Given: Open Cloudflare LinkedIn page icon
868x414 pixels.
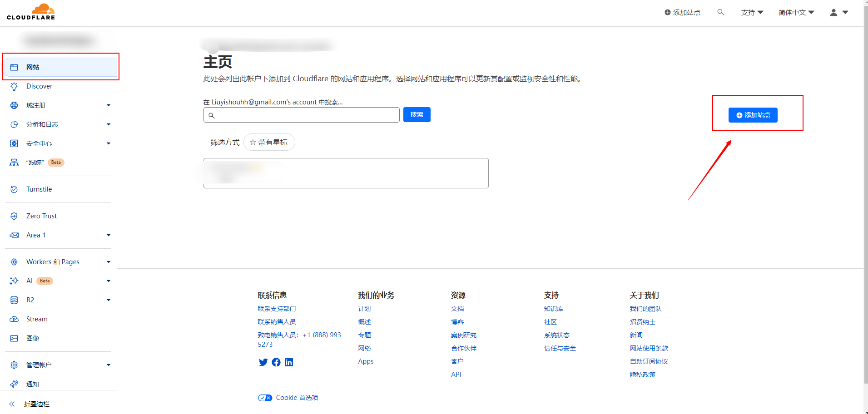Looking at the screenshot, I should 289,362.
